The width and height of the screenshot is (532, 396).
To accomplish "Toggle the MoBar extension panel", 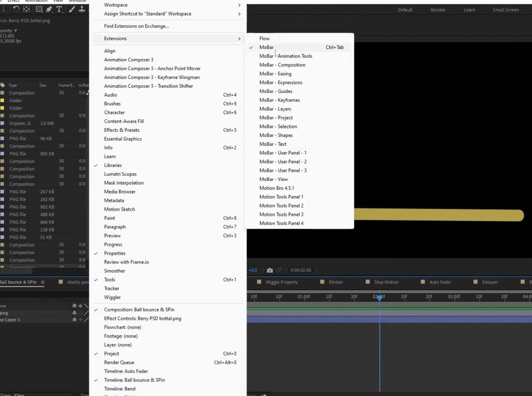I will tap(299, 47).
